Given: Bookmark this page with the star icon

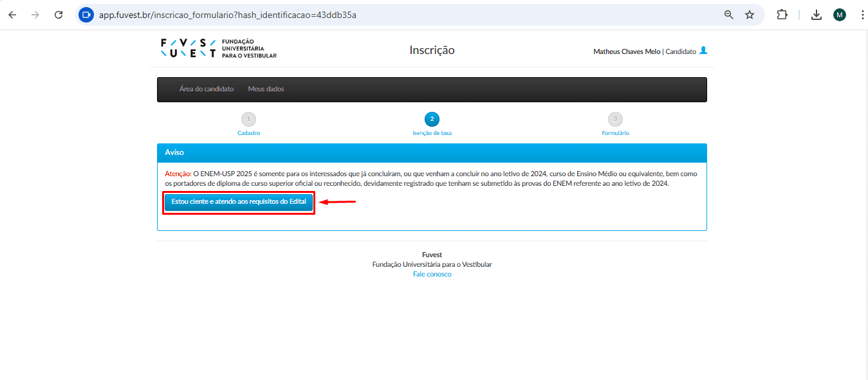Looking at the screenshot, I should pyautogui.click(x=750, y=15).
